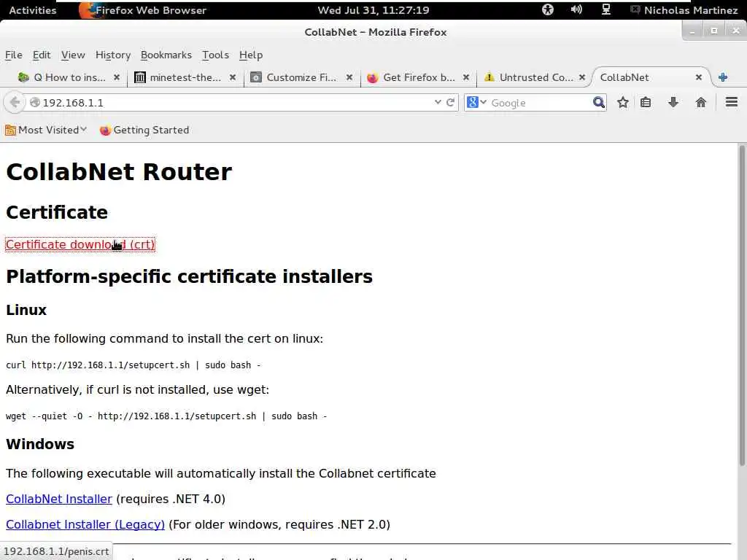This screenshot has width=747, height=560.
Task: Go to home page icon
Action: 701,102
